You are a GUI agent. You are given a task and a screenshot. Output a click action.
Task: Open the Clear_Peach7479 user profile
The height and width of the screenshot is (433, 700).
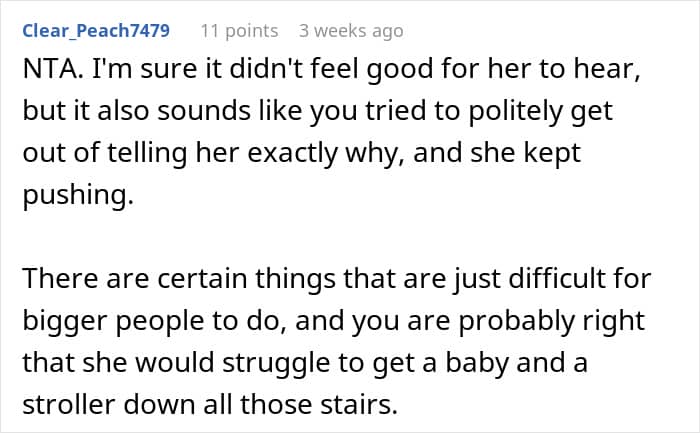96,31
